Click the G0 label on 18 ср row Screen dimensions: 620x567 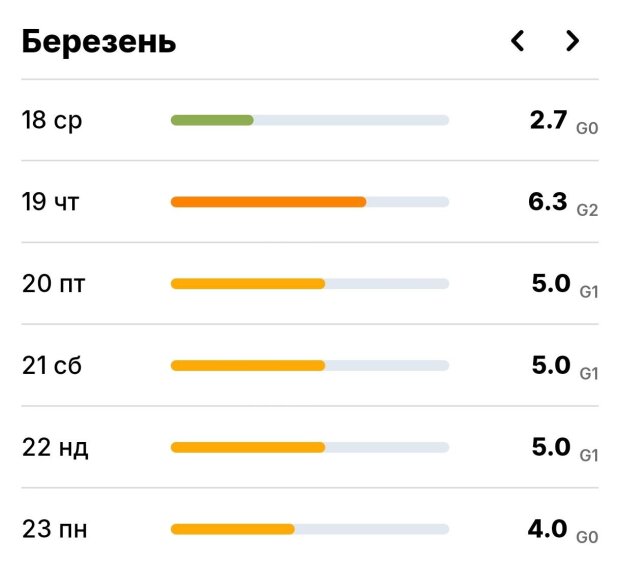click(x=587, y=127)
